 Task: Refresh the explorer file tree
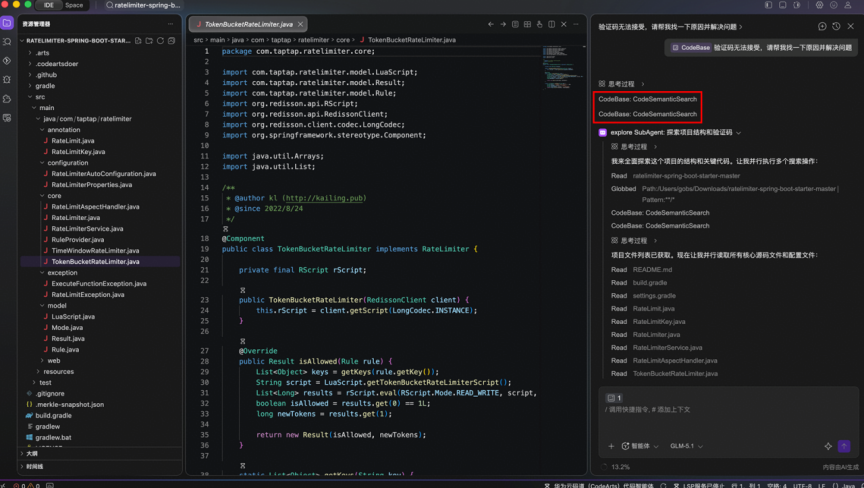[x=160, y=41]
